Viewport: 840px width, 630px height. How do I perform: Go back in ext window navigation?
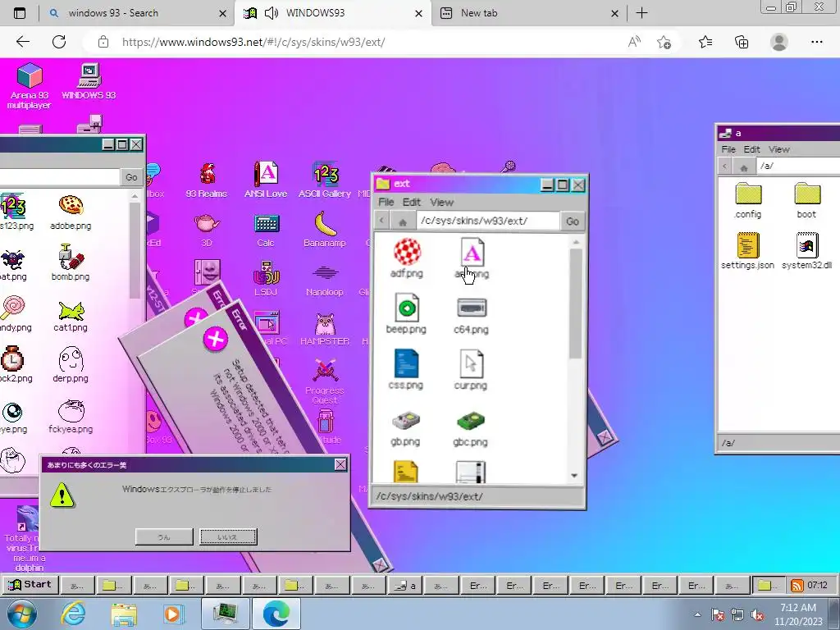[381, 221]
